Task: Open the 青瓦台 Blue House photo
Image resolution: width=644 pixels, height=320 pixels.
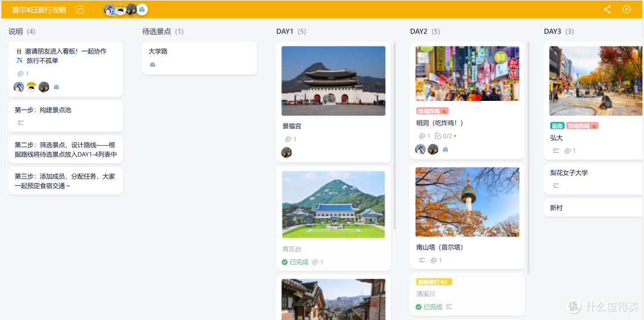Action: point(333,204)
